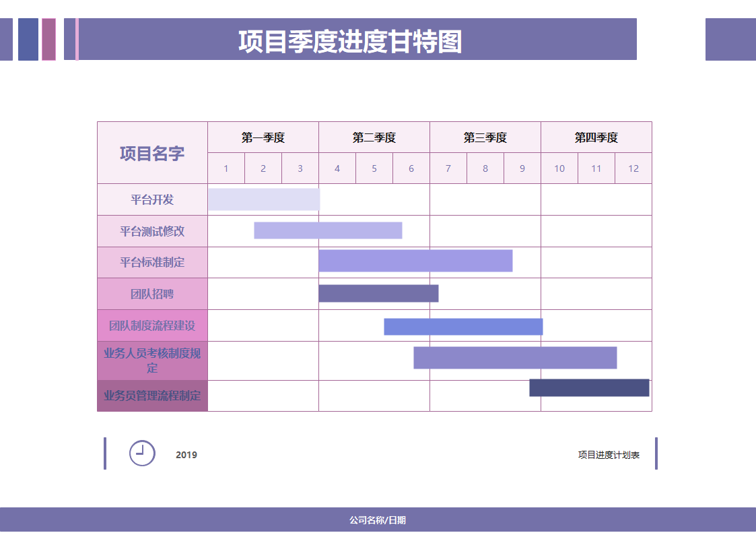Click the 第三季度 header
This screenshot has height=535, width=756.
click(x=485, y=137)
